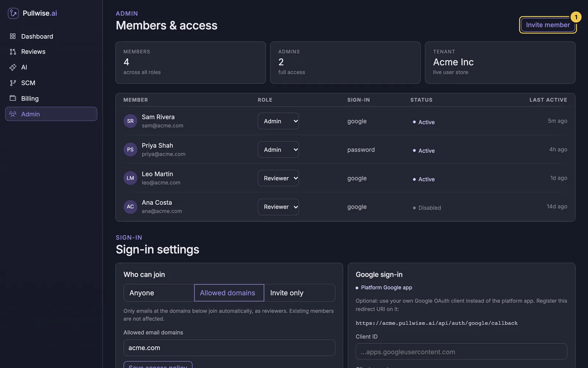Image resolution: width=588 pixels, height=368 pixels.
Task: Click Priya Shah's PS avatar
Action: (130, 149)
